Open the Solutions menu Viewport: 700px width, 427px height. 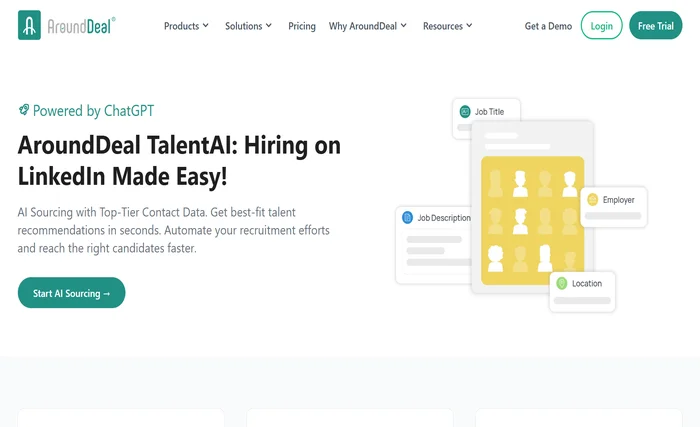248,26
